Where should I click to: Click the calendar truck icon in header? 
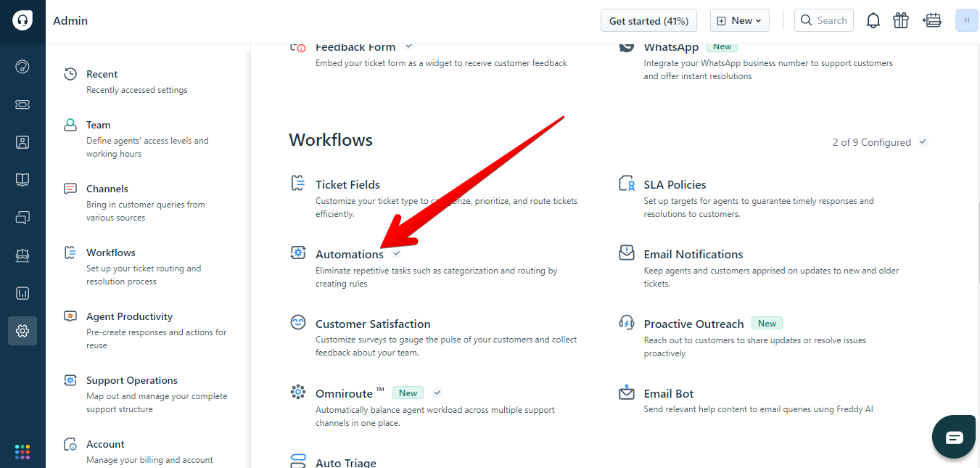point(932,20)
